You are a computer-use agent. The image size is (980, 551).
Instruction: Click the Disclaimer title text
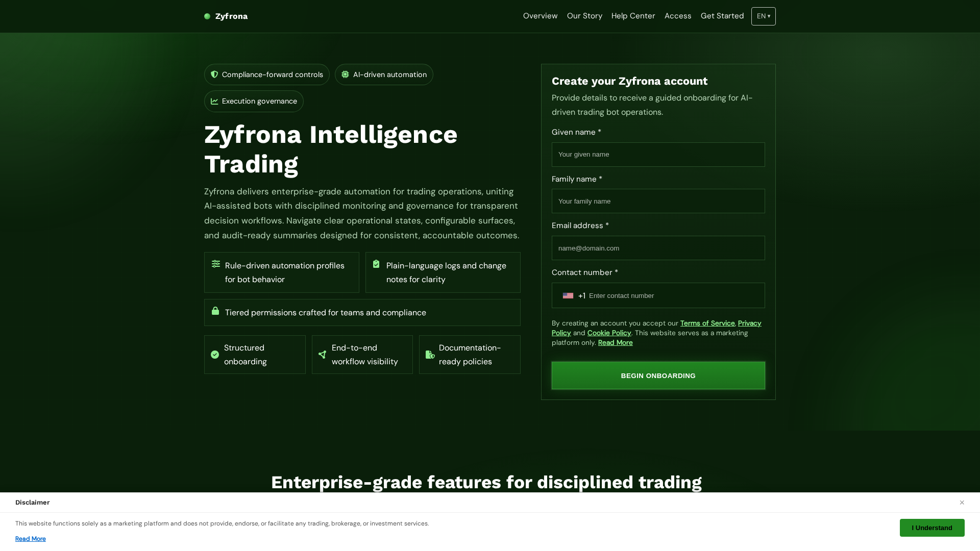pos(33,503)
